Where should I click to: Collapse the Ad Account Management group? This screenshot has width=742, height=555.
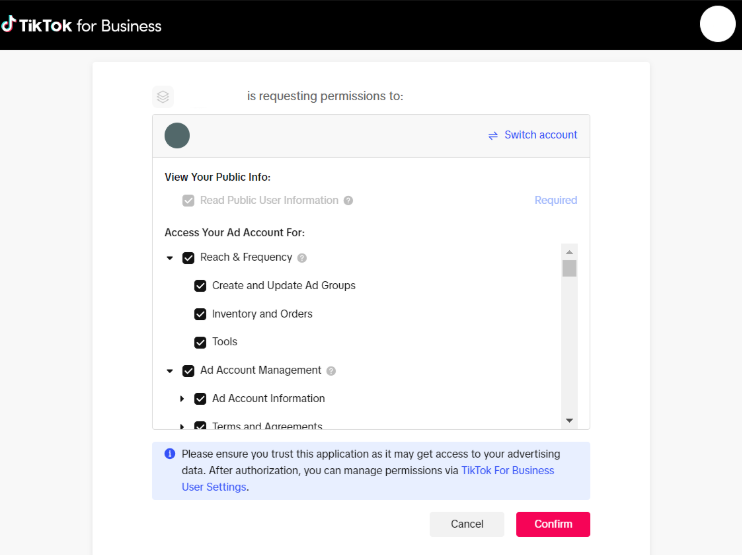tap(170, 371)
